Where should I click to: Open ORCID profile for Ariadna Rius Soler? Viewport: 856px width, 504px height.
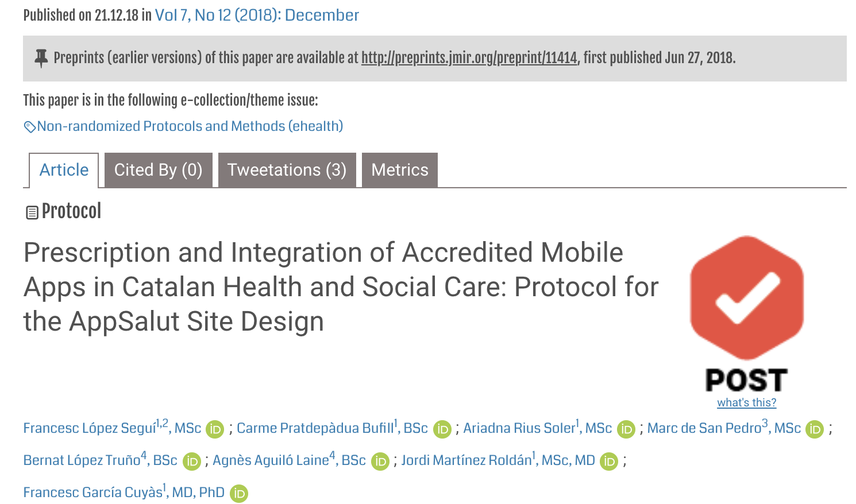click(626, 429)
